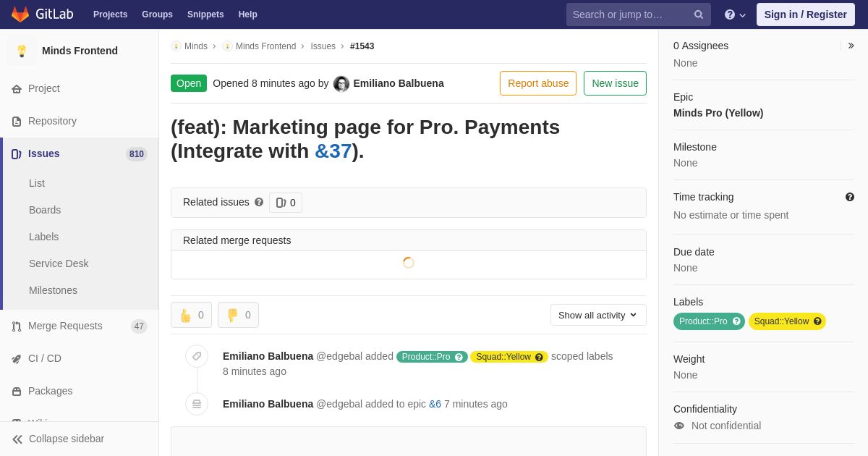Click the search magnifier icon
Viewport: 868px width, 456px height.
(698, 14)
